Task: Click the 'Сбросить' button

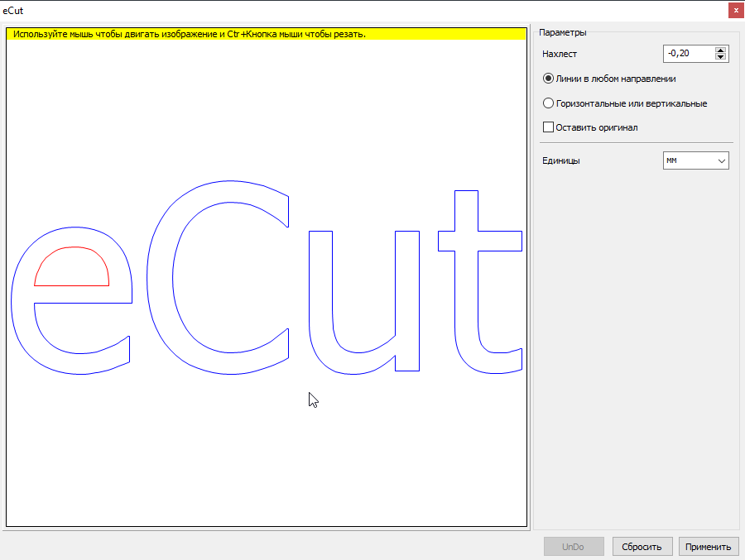Action: (x=642, y=547)
